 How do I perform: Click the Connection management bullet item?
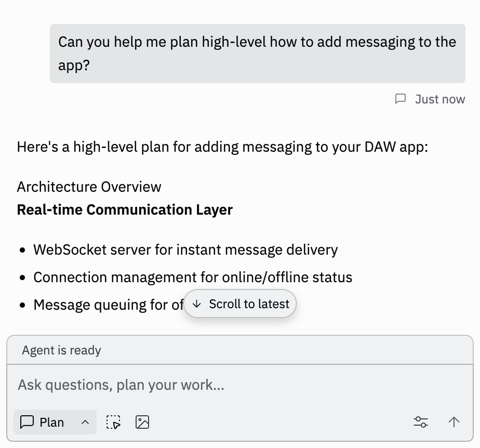[193, 277]
